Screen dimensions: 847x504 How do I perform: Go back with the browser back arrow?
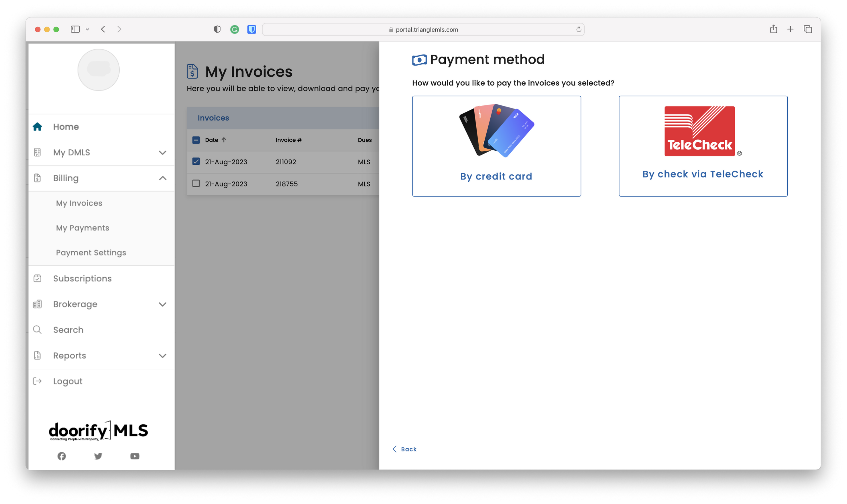tap(103, 29)
